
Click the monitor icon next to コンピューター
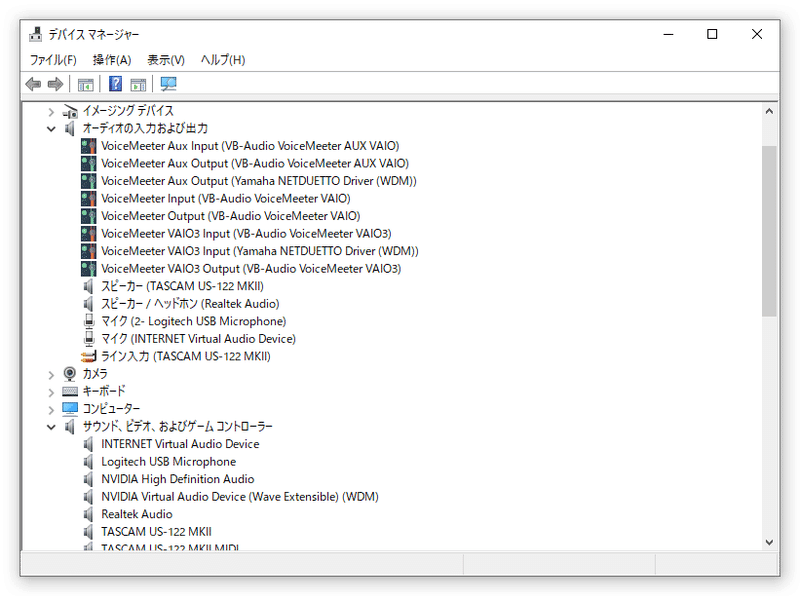70,409
